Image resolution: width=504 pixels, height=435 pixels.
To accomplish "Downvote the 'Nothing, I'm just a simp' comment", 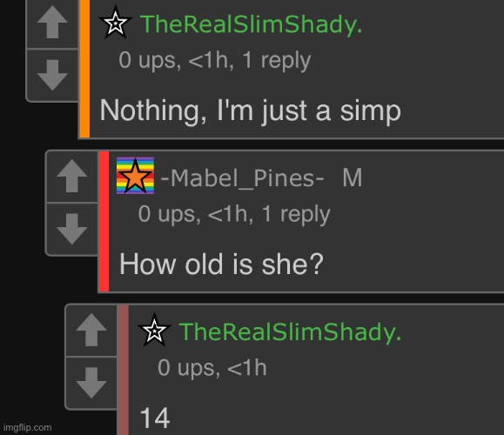I will [52, 75].
